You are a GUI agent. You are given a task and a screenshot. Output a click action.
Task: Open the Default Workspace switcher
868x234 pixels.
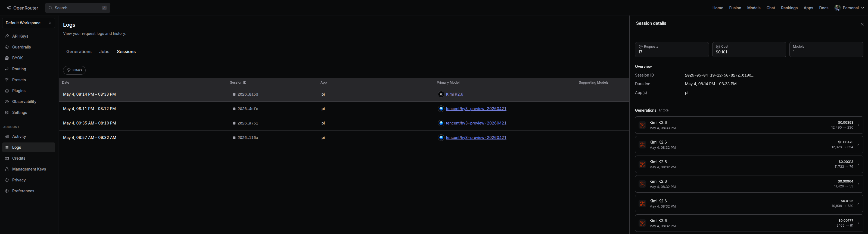(x=28, y=23)
